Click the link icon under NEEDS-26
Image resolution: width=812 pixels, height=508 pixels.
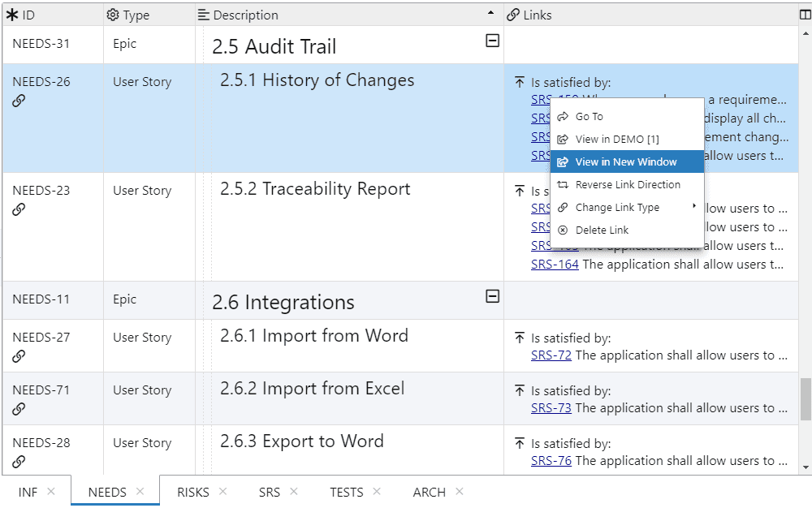coord(19,101)
